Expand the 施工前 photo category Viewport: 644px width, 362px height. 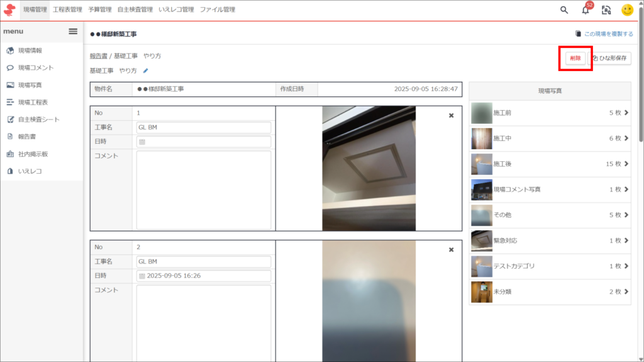tap(626, 113)
